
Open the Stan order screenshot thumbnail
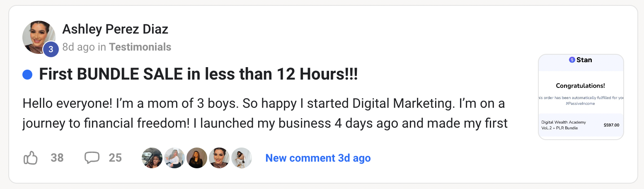(581, 97)
